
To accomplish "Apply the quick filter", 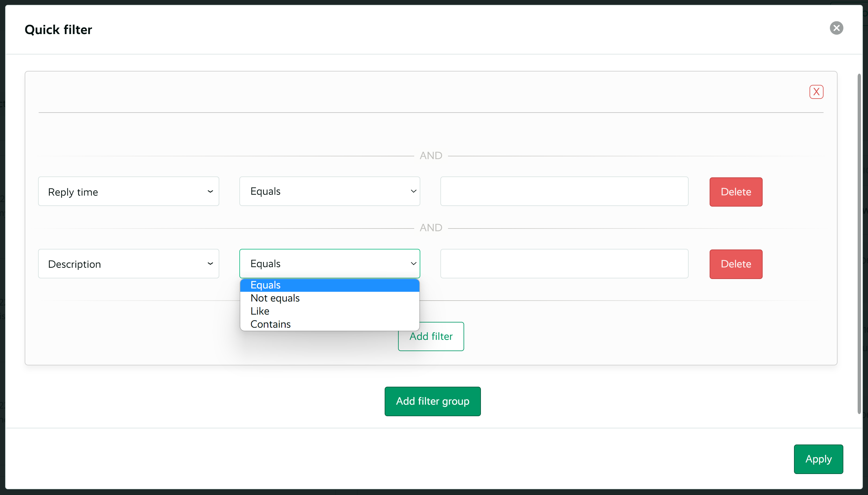I will pos(818,459).
